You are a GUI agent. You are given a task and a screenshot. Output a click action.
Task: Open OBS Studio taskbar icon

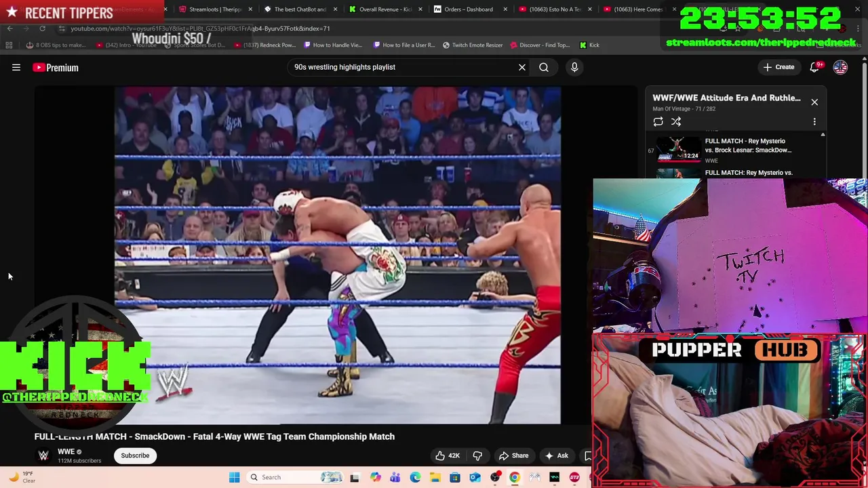(x=495, y=477)
